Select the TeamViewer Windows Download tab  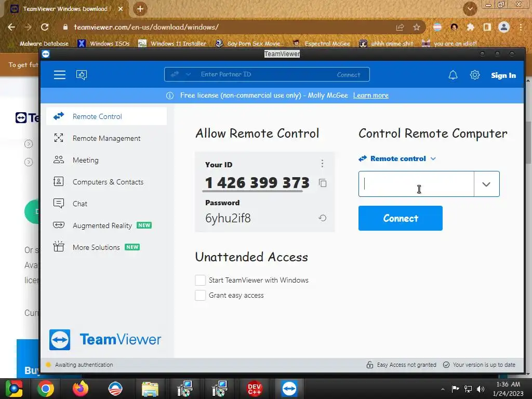pyautogui.click(x=66, y=9)
